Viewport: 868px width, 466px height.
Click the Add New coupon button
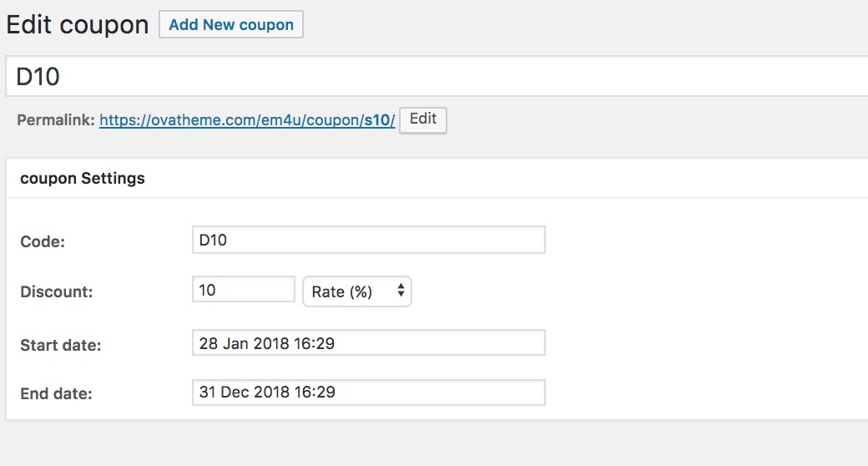click(x=231, y=24)
